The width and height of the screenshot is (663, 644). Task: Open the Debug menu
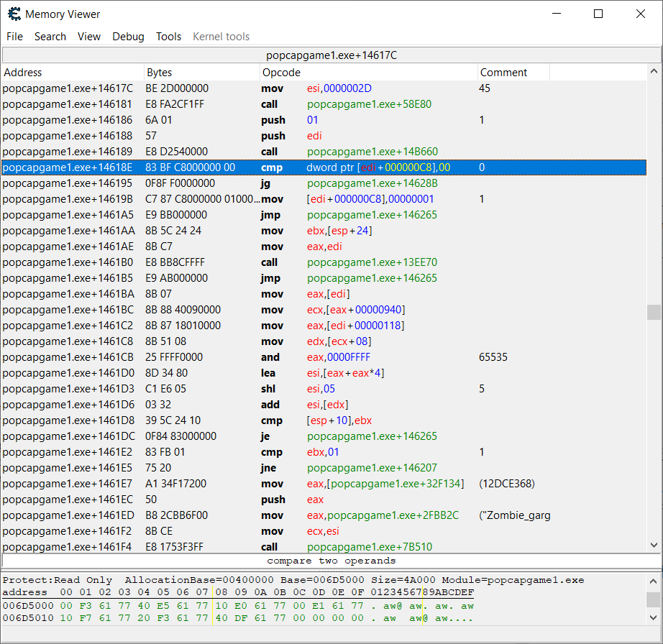coord(128,37)
